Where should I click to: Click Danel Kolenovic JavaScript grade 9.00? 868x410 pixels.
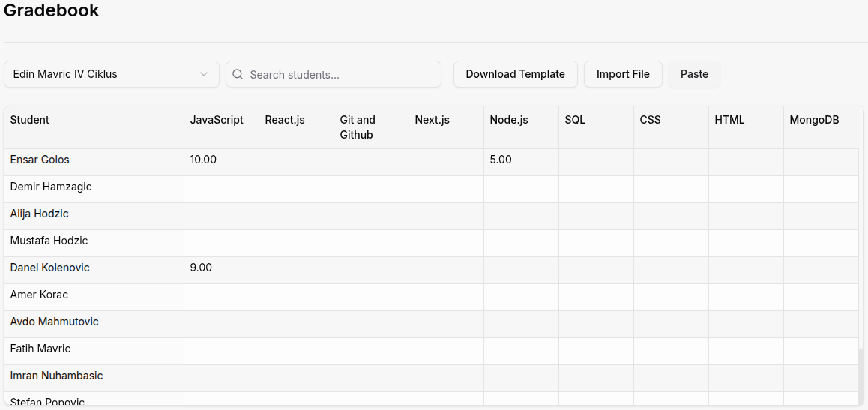201,268
